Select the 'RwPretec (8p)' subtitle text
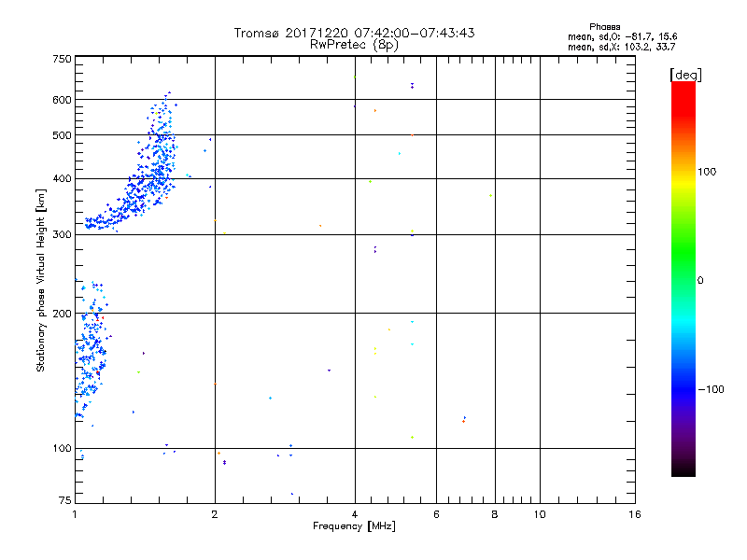747x560 pixels. [354, 45]
